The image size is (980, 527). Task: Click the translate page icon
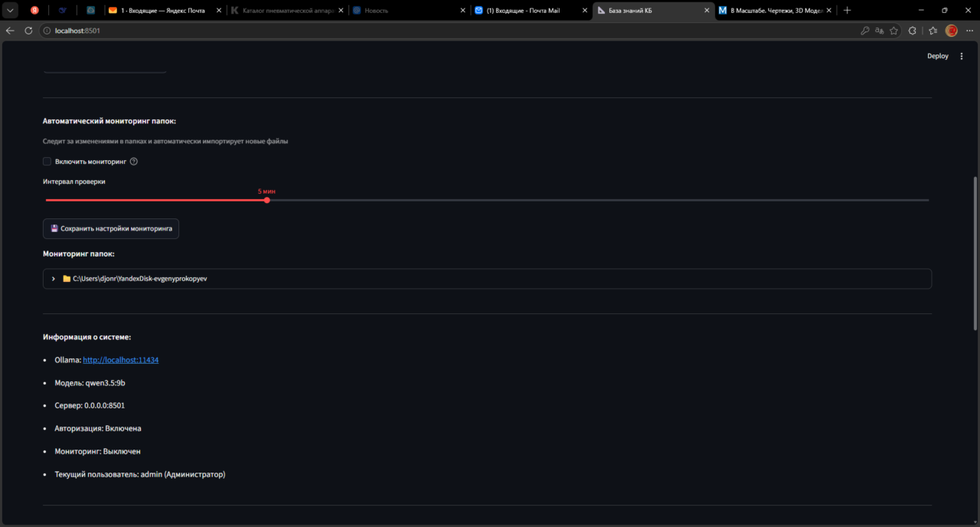880,31
